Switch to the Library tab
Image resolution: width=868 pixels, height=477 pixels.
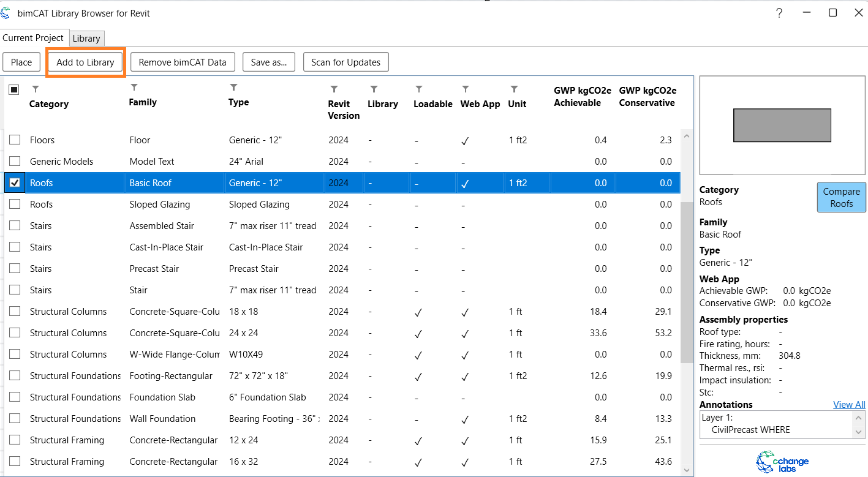(x=86, y=38)
